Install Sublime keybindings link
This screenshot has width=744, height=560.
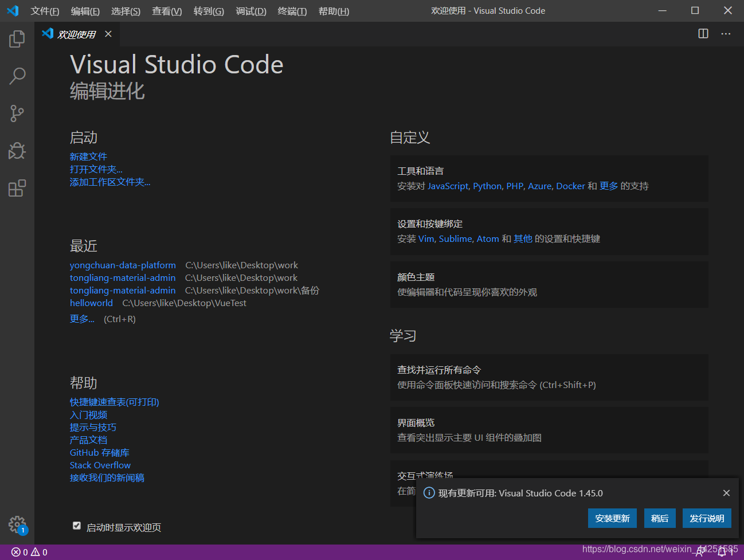[x=455, y=238]
